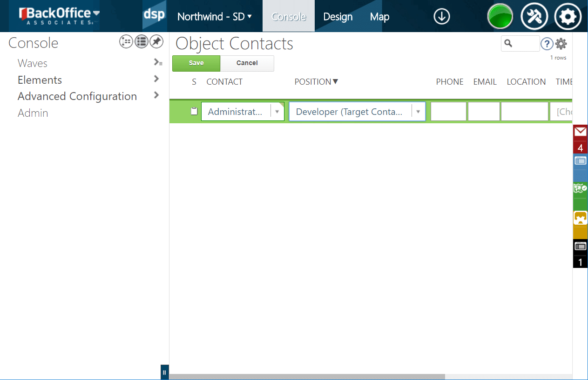This screenshot has height=380, width=588.
Task: Open the red mail notifications sidebar icon
Action: point(580,139)
